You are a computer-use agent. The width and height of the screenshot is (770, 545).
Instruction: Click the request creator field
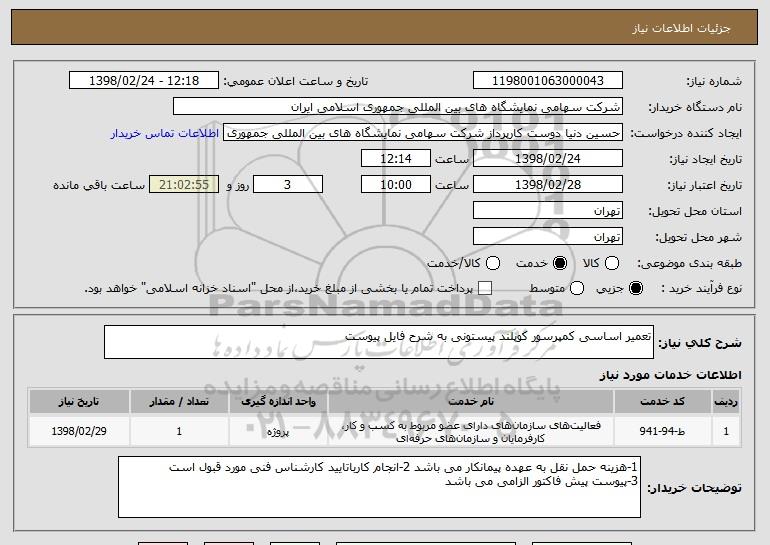(x=423, y=133)
